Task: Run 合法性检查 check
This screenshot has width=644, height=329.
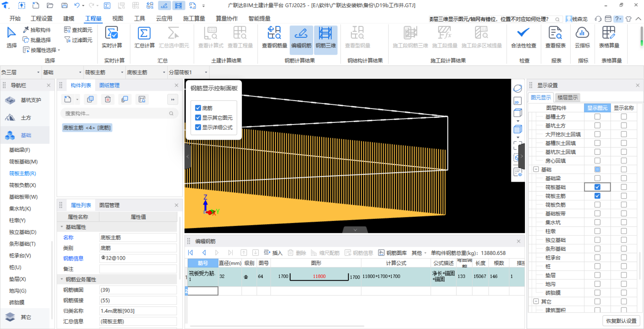Action: click(524, 38)
